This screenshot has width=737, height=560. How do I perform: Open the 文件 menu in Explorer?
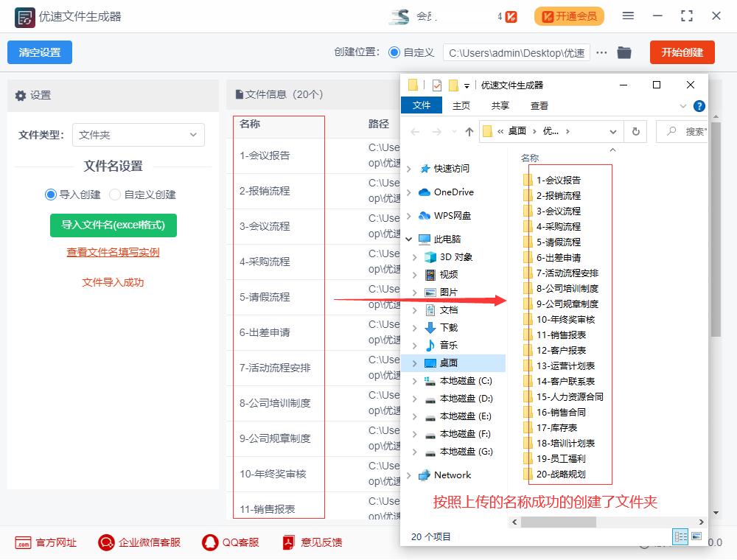[421, 105]
